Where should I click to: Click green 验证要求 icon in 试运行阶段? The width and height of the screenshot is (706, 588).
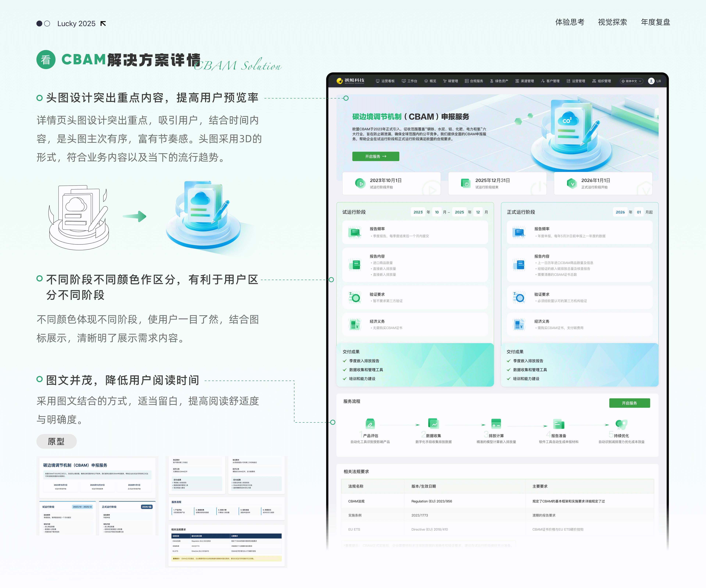pos(355,297)
